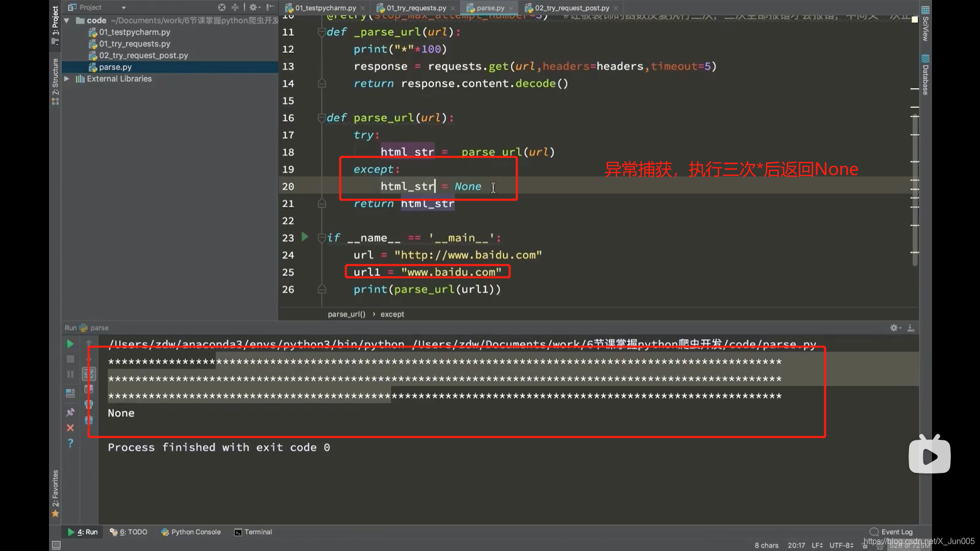980x551 pixels.
Task: Click the video play overlay button
Action: point(929,456)
